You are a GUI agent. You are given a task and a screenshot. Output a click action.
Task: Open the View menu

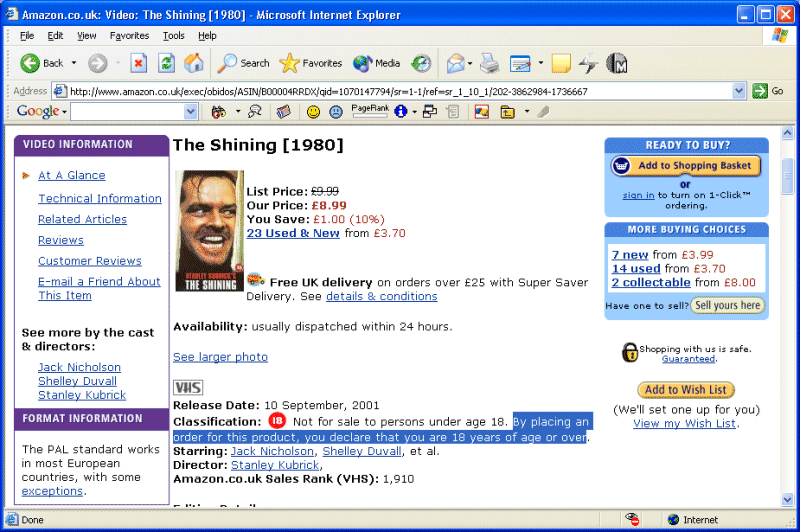click(x=86, y=36)
